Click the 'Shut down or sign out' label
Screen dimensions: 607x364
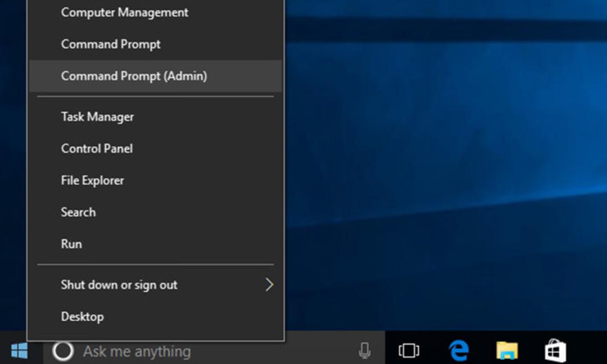click(119, 285)
